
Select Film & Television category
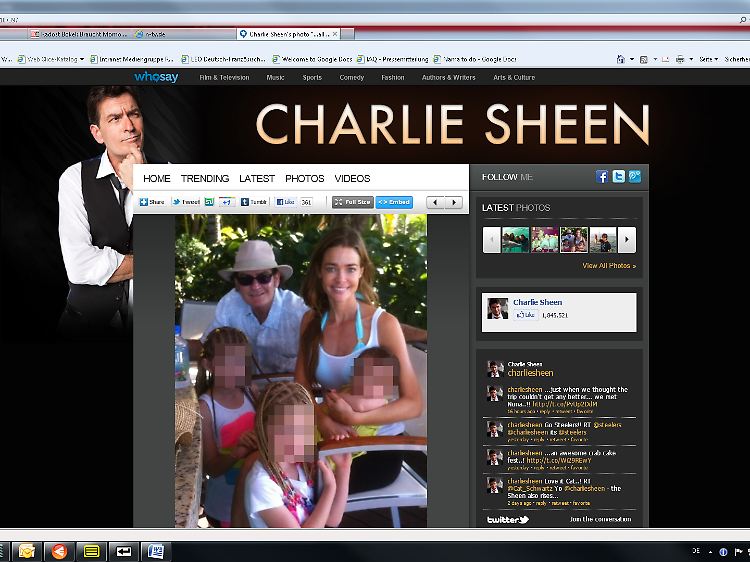(x=224, y=77)
